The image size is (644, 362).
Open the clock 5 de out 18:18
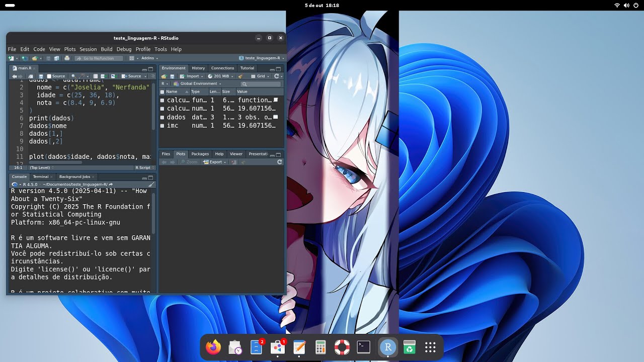pos(322,5)
